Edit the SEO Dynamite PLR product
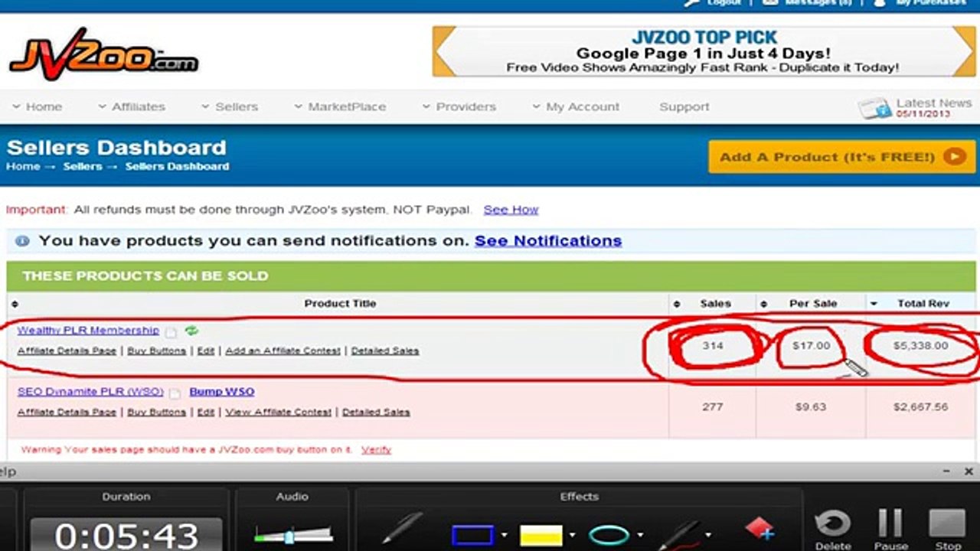Viewport: 980px width, 551px height. click(x=205, y=412)
